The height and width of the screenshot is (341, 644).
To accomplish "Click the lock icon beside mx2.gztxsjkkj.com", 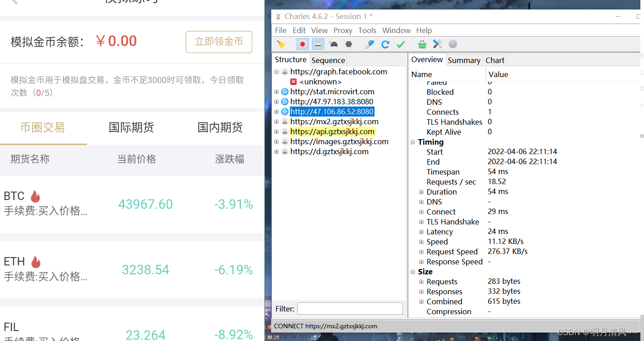I will [285, 122].
